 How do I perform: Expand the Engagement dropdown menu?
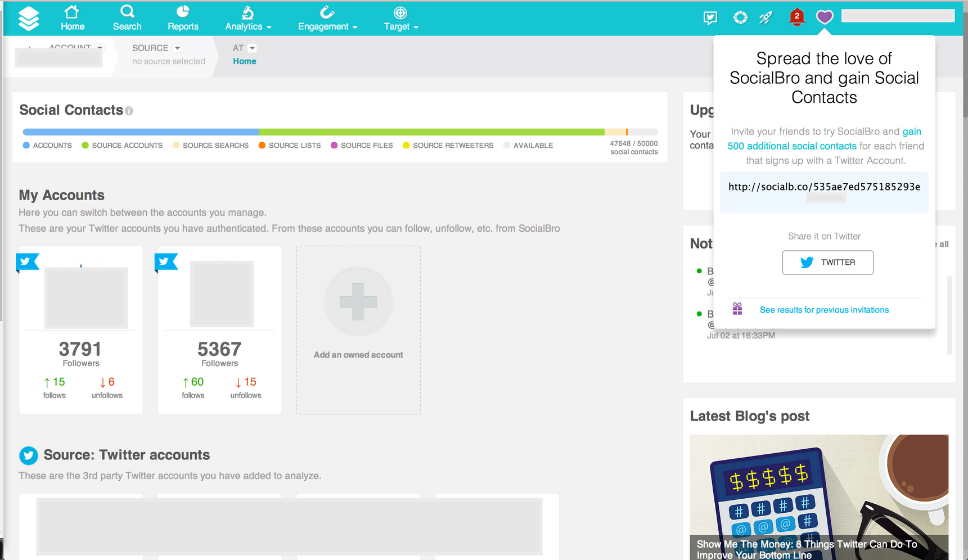(327, 19)
